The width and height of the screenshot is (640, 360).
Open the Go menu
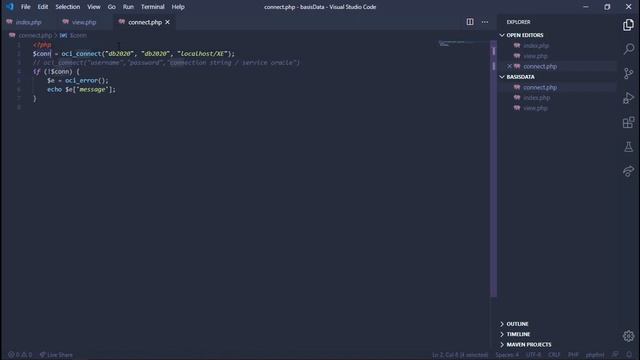[111, 7]
